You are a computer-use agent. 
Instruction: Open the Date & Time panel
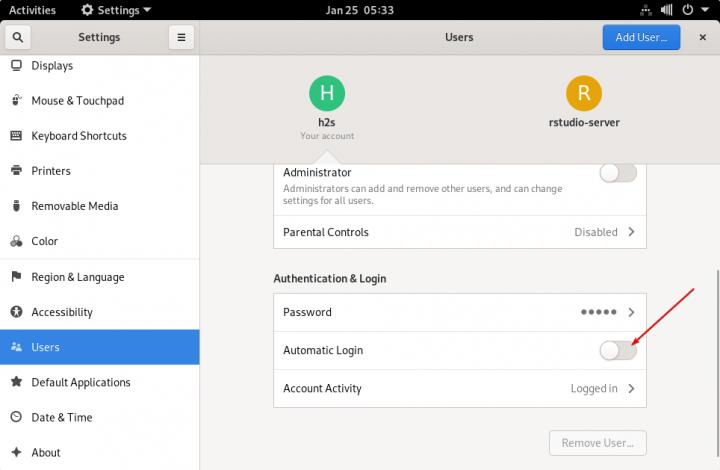pos(61,417)
